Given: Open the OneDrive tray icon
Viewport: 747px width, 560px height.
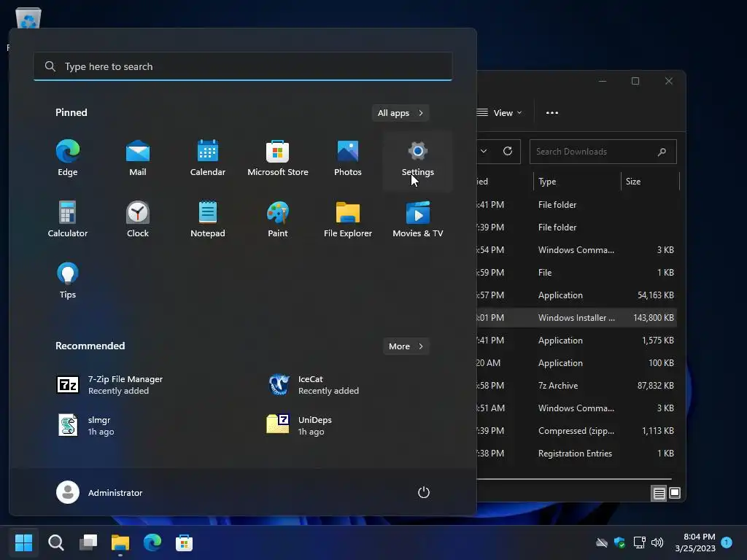Looking at the screenshot, I should click(602, 542).
